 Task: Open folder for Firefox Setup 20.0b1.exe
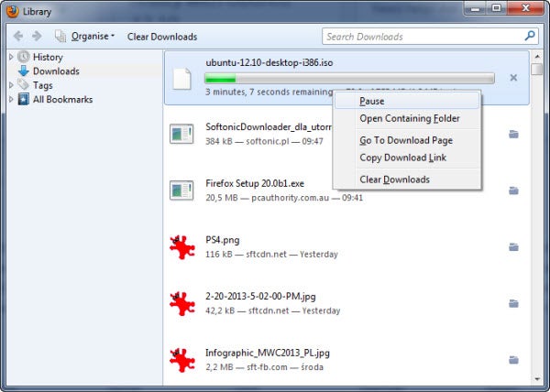(x=513, y=191)
